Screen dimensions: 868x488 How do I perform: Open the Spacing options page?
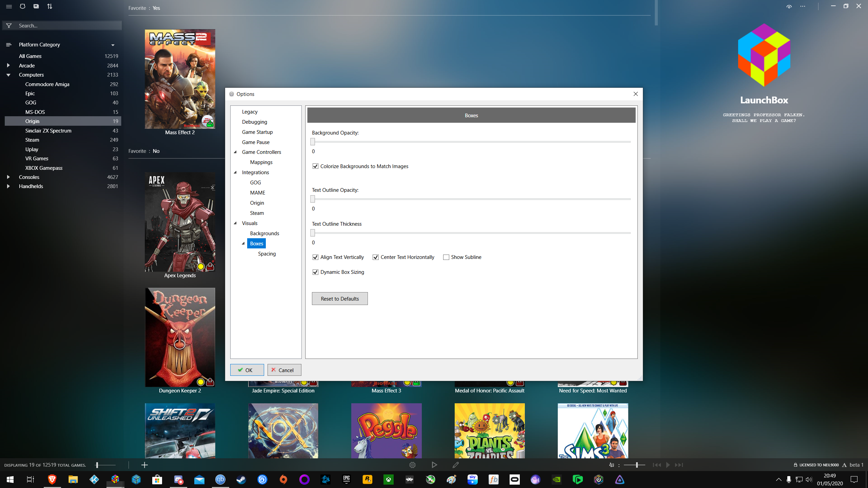pyautogui.click(x=267, y=254)
